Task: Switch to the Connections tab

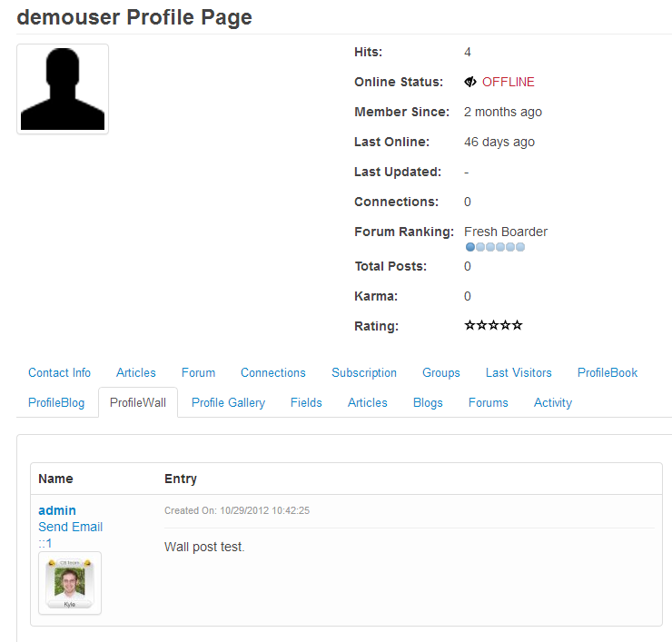Action: coord(273,372)
